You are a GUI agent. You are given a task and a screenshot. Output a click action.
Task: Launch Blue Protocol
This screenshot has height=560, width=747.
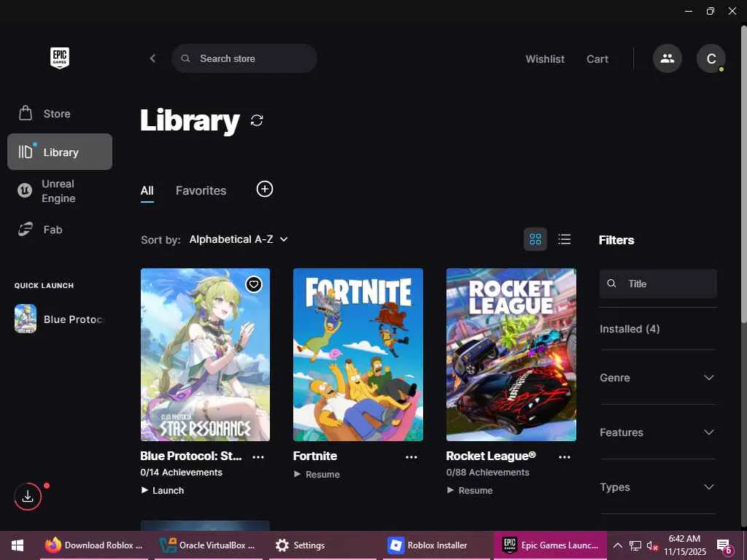pyautogui.click(x=163, y=490)
